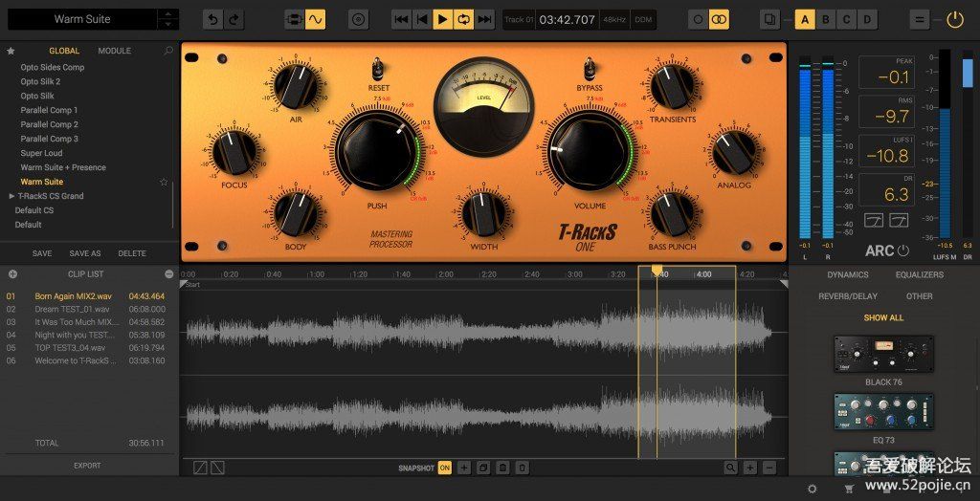Toggle the global power button
The image size is (980, 501).
coord(954,20)
